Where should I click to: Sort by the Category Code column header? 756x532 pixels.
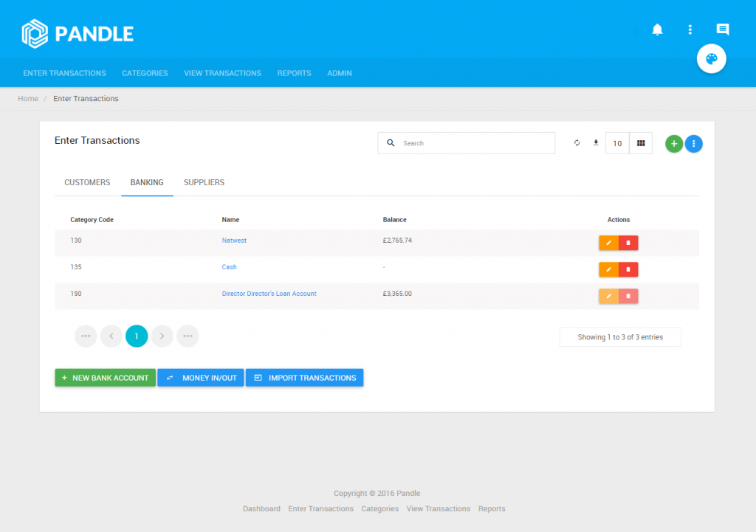(92, 220)
